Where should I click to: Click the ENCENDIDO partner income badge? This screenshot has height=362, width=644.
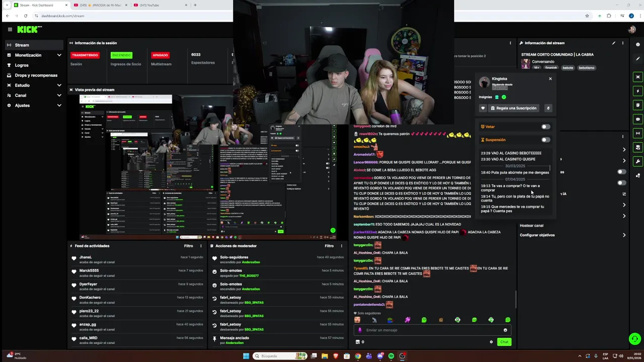tap(121, 55)
